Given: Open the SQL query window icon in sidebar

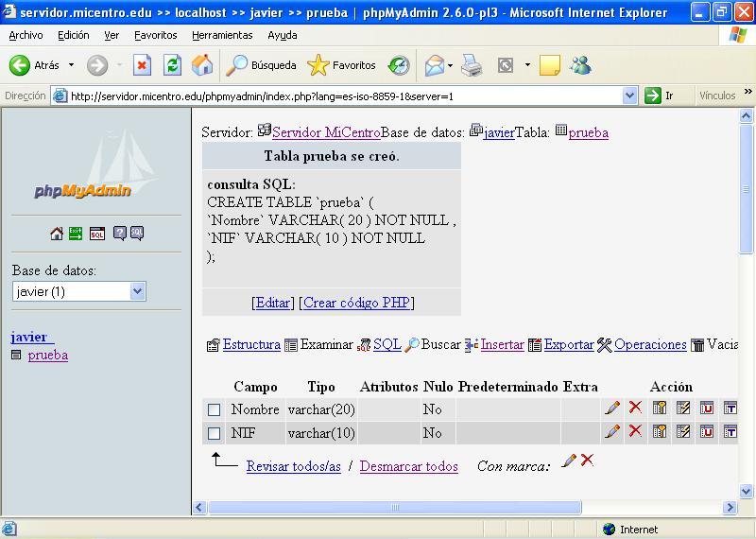Looking at the screenshot, I should [x=96, y=234].
